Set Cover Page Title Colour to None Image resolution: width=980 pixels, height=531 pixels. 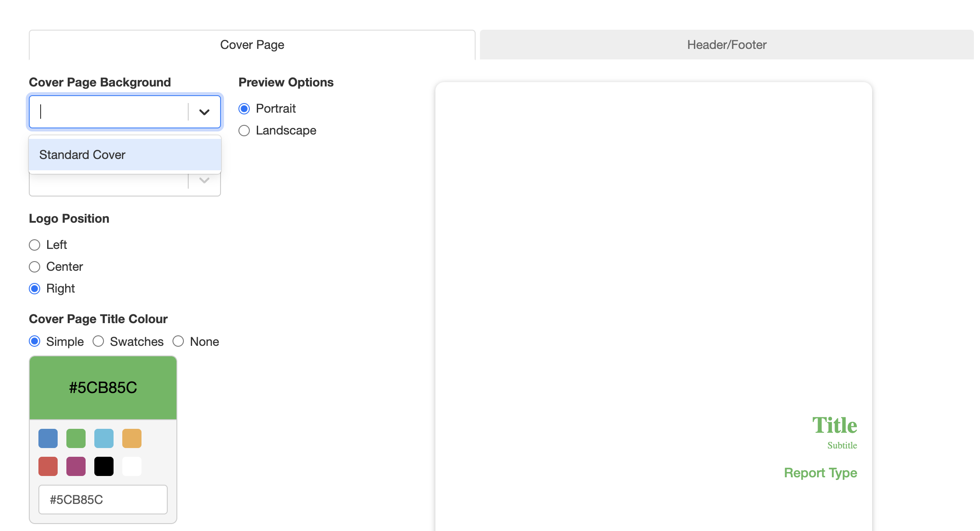(178, 341)
